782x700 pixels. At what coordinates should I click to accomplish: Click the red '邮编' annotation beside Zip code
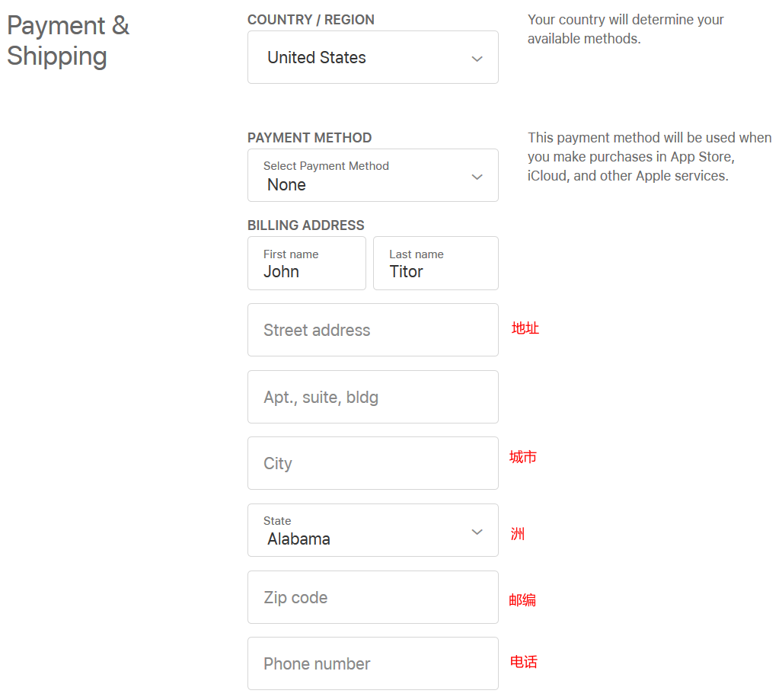point(522,600)
